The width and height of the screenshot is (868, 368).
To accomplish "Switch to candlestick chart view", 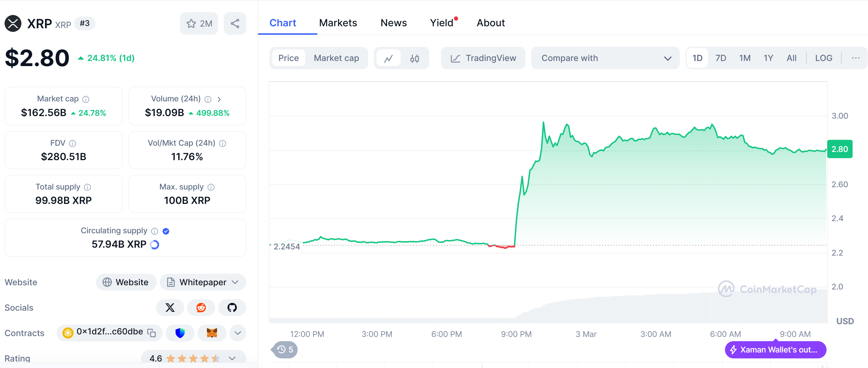I will tap(414, 58).
